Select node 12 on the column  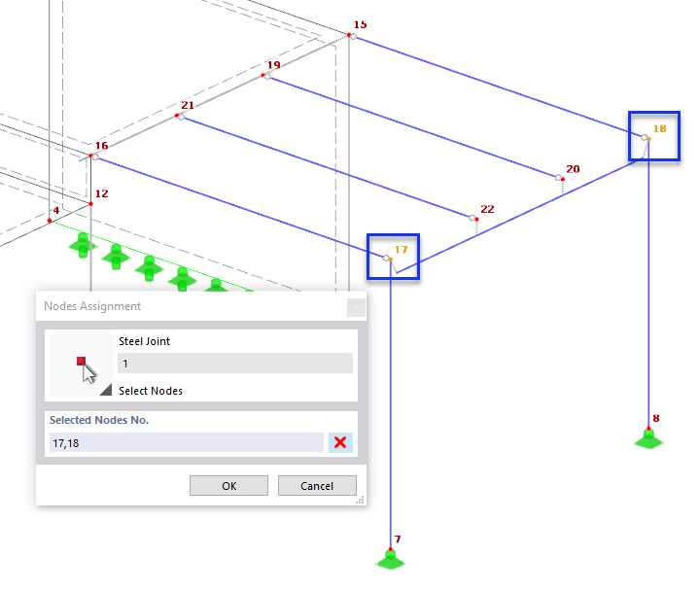[x=90, y=204]
